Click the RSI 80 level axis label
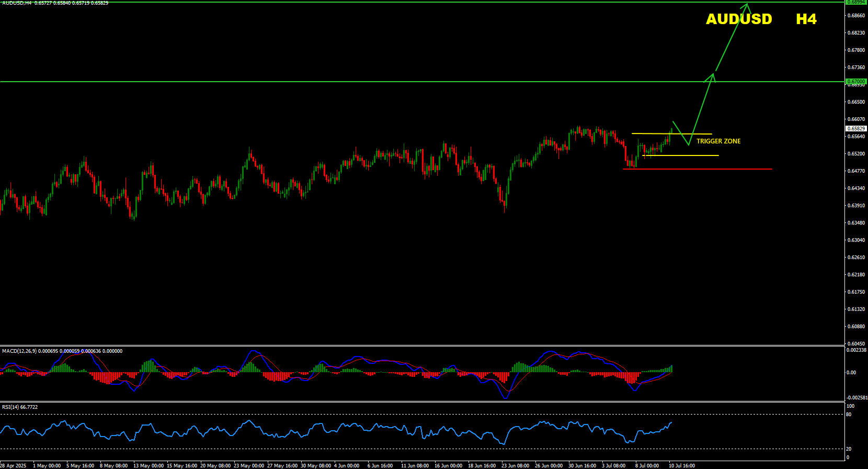Screen dimensions: 868x469 pos(849,415)
